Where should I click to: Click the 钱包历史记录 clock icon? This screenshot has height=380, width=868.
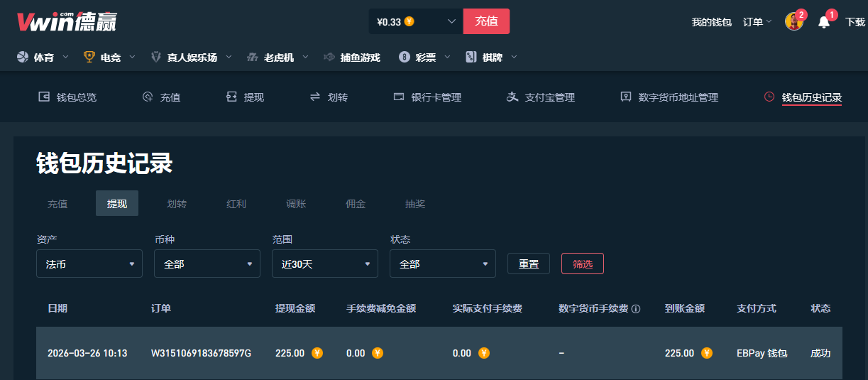point(769,97)
